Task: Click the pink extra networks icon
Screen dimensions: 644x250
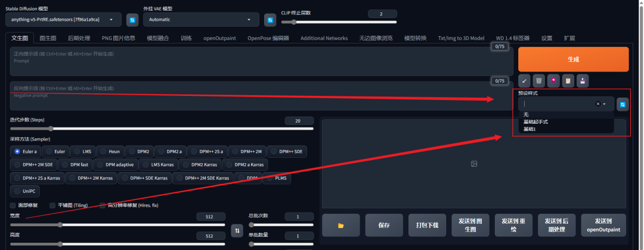Action: coord(553,81)
